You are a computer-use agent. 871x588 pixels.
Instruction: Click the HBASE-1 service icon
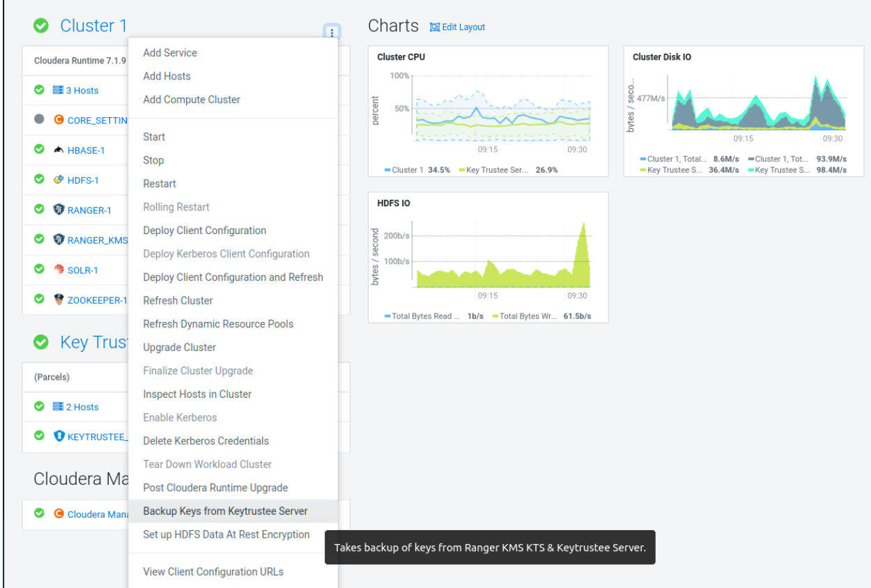[59, 150]
